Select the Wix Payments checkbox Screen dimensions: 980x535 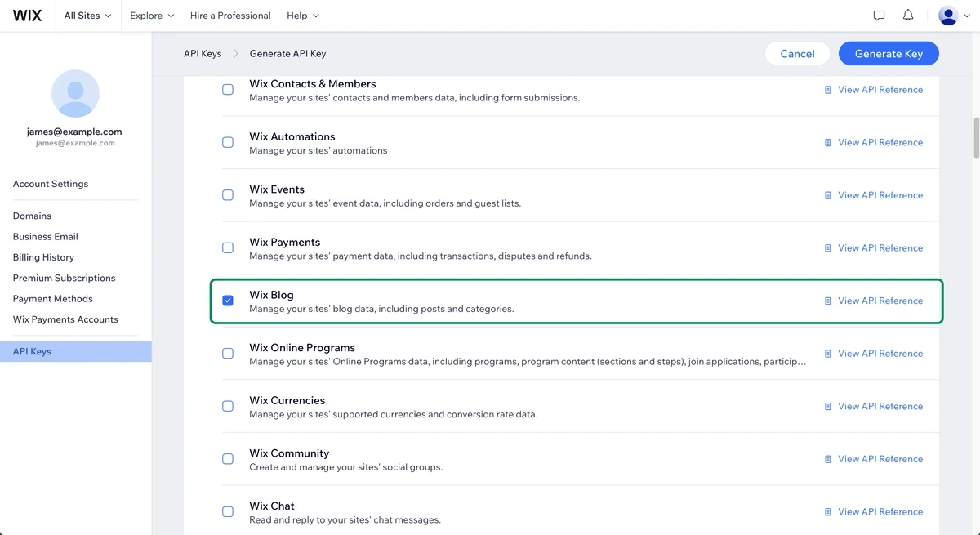coord(228,247)
